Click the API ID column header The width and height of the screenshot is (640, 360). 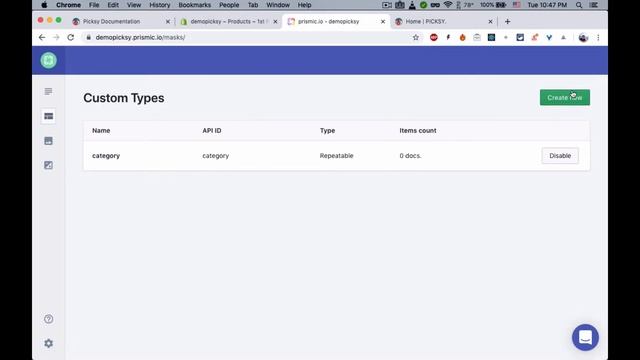[x=212, y=131]
